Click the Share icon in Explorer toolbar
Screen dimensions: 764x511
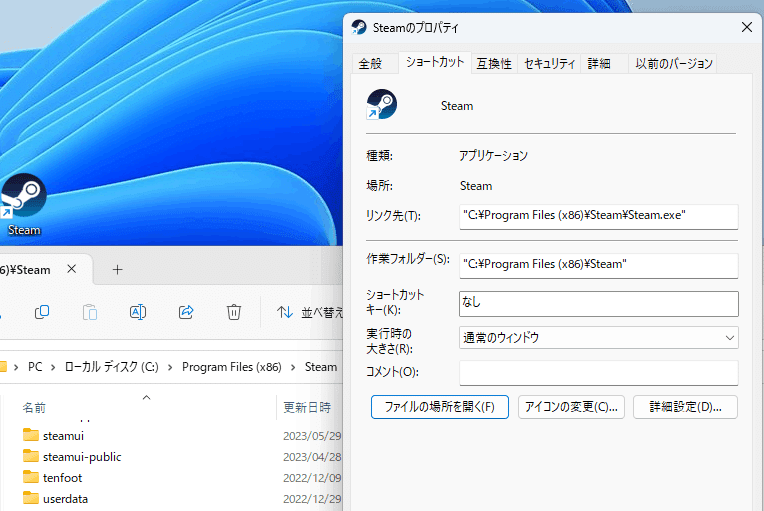tap(186, 312)
